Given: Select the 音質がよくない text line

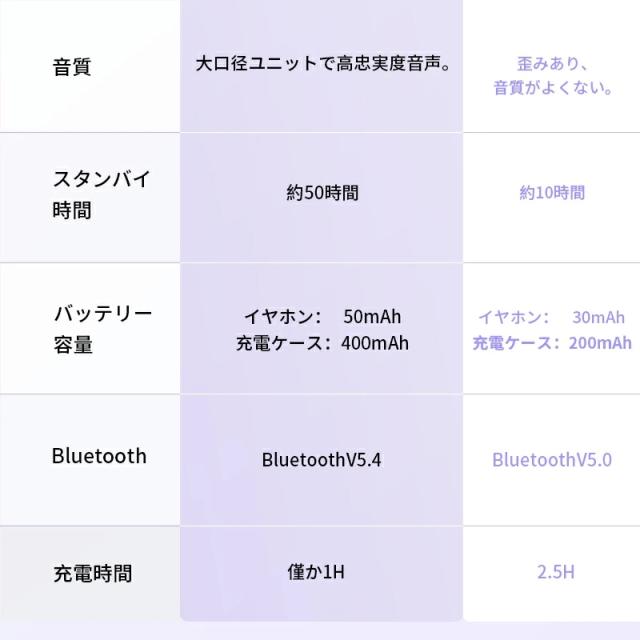Looking at the screenshot, I should 552,89.
